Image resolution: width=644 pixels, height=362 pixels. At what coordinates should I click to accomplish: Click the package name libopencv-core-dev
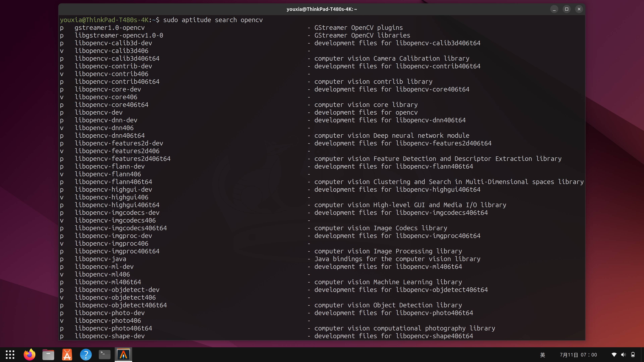(108, 89)
